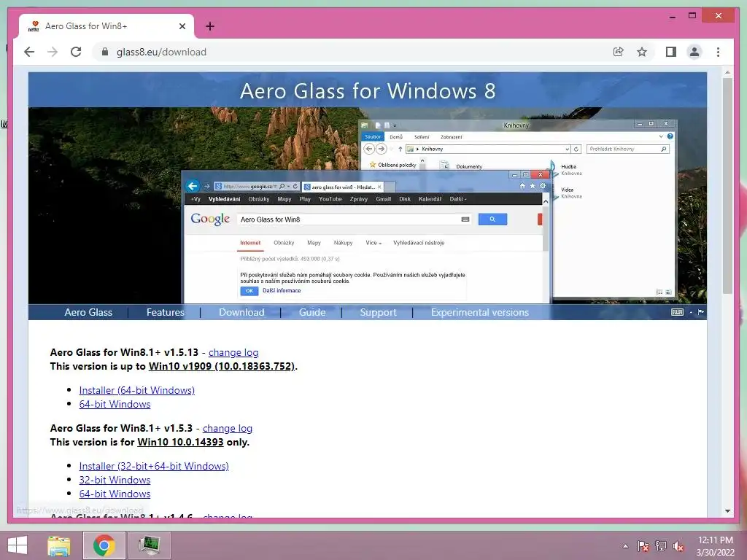The image size is (747, 560).
Task: Show hidden system tray icons
Action: tap(625, 546)
